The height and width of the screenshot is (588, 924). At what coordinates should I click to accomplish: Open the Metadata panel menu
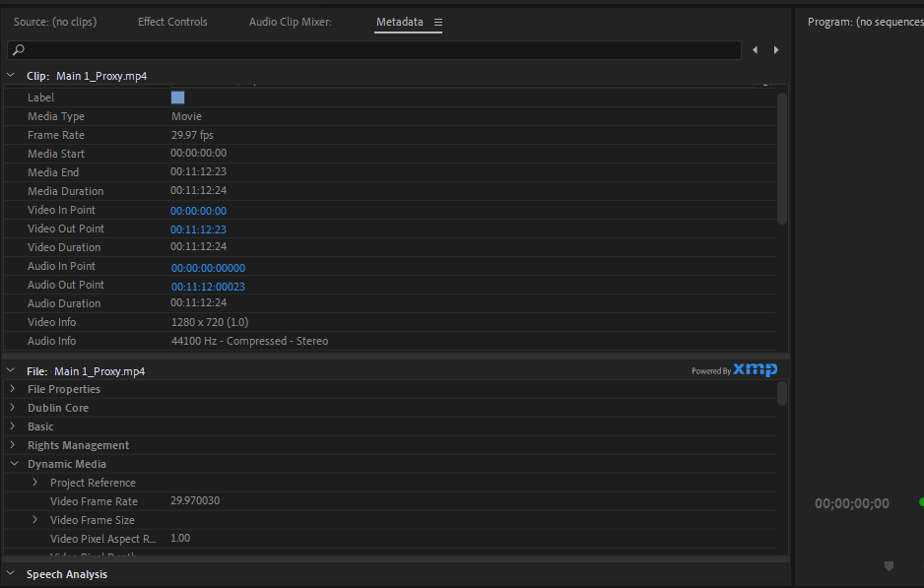437,23
